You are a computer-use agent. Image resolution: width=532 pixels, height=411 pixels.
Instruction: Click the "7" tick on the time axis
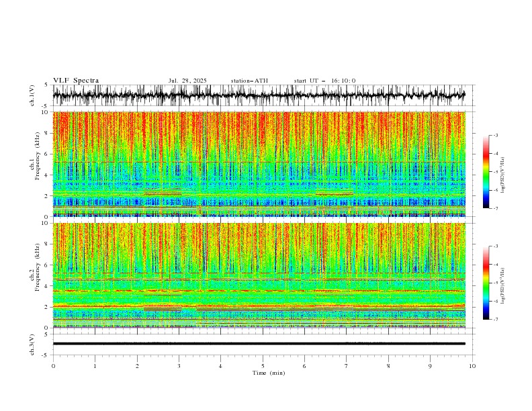point(347,366)
